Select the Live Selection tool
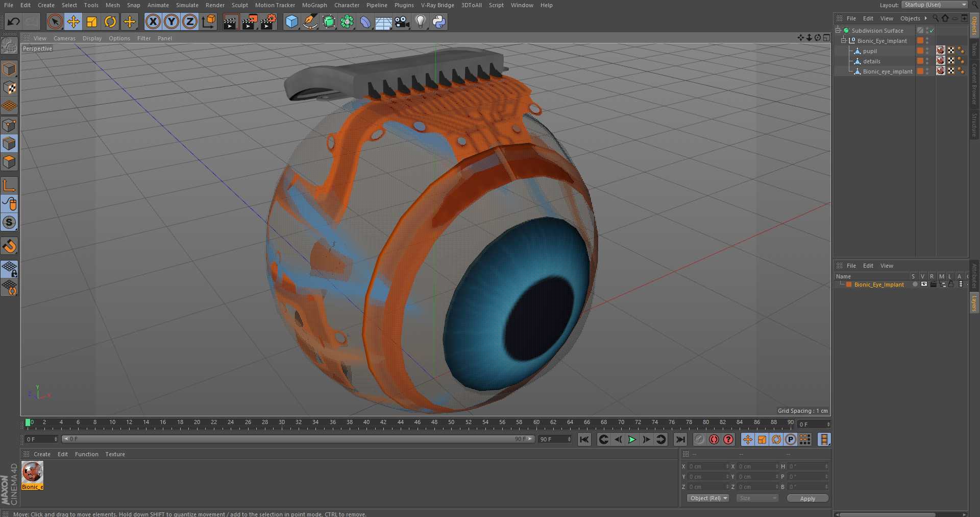The width and height of the screenshot is (980, 517). (x=55, y=21)
